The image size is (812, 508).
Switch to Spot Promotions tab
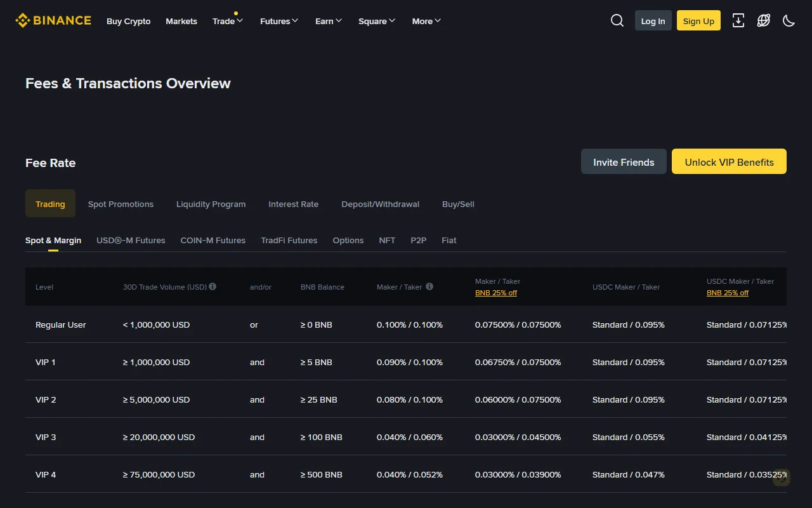pos(121,204)
